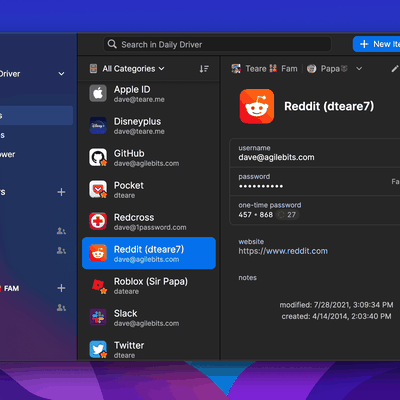Viewport: 400px width, 400px height.
Task: Click the Apple ID logo icon
Action: (98, 93)
